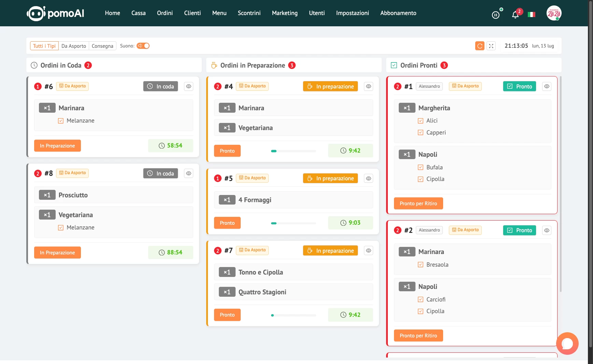593x364 pixels.
Task: Check Alici under Margherita in order #1
Action: click(x=421, y=121)
